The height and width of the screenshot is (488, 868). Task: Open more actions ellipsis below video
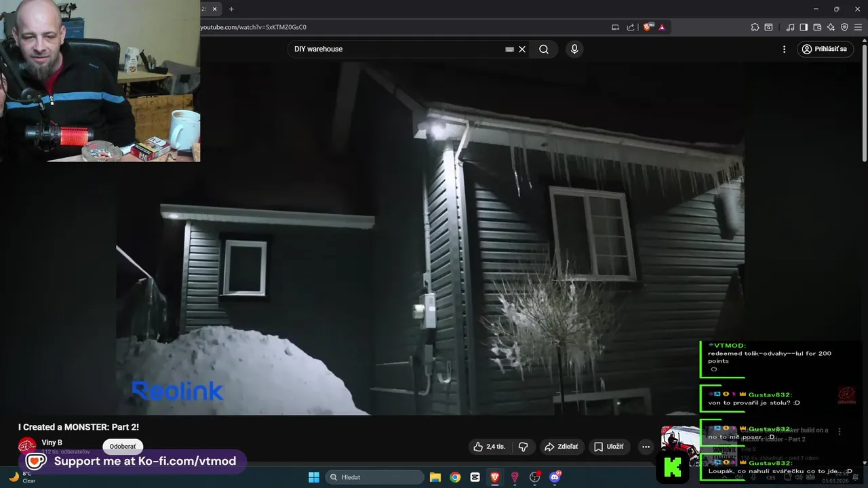pos(646,447)
